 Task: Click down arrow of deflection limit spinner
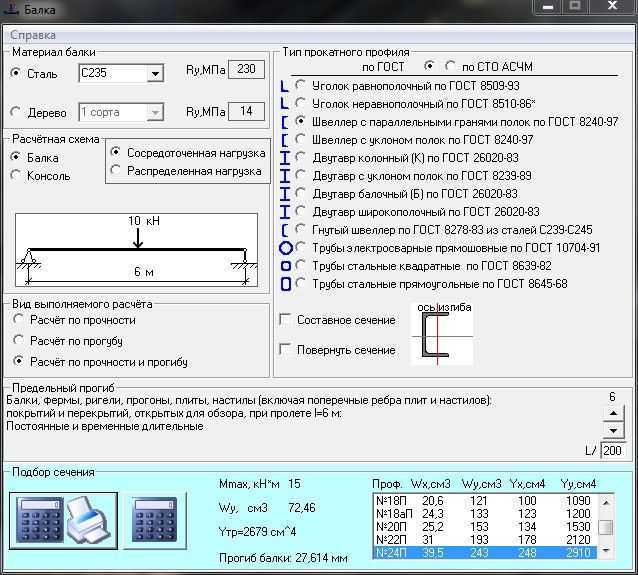613,430
